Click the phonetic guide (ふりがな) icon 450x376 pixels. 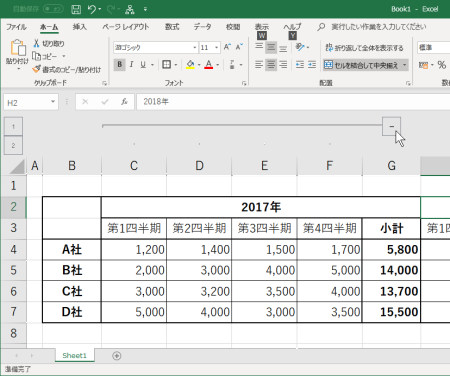[x=232, y=64]
